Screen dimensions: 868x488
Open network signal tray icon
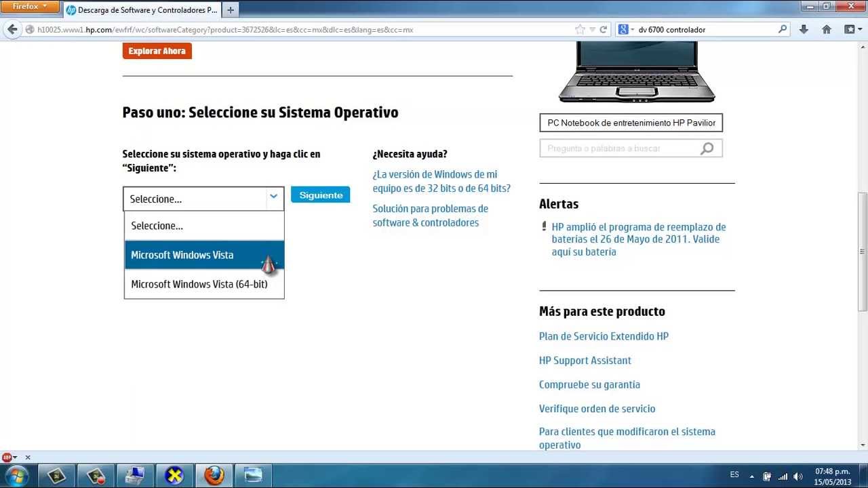click(x=783, y=476)
